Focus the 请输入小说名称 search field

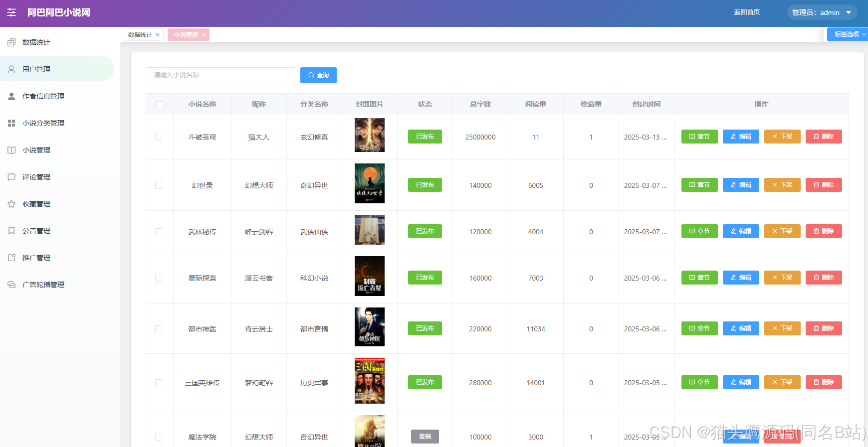tap(220, 75)
